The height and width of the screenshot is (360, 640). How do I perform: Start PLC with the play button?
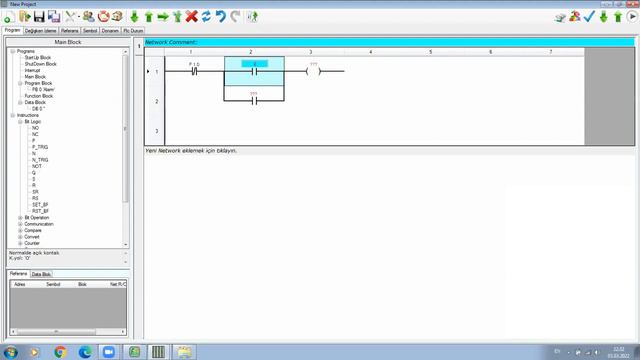(x=632, y=17)
